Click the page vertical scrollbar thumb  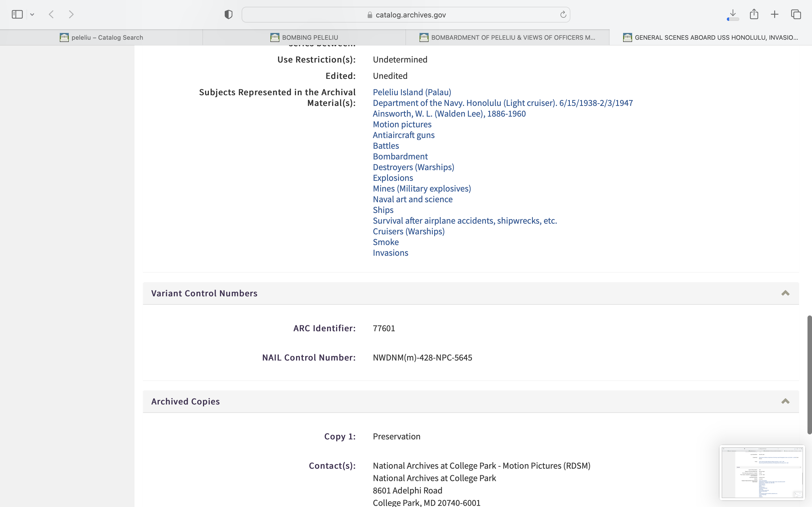tap(809, 374)
